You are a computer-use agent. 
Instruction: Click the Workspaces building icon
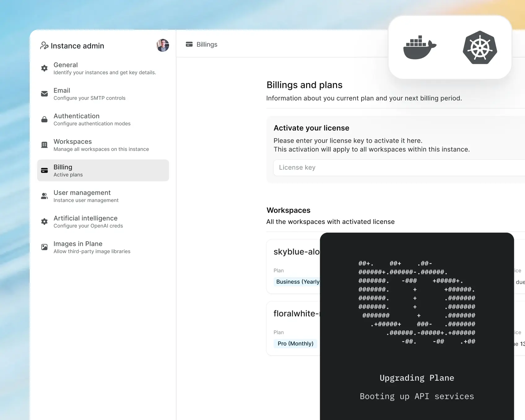coord(45,145)
